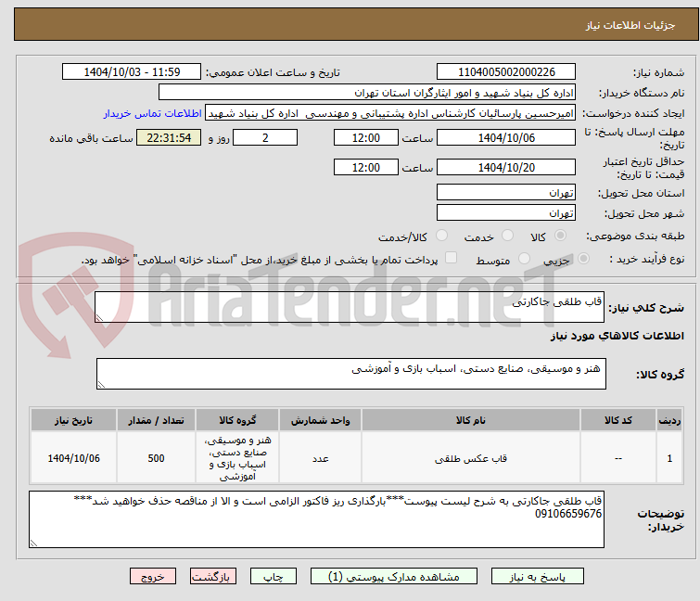This screenshot has width=700, height=601.
Task: Click the price validity time 12:00 field
Action: point(365,167)
